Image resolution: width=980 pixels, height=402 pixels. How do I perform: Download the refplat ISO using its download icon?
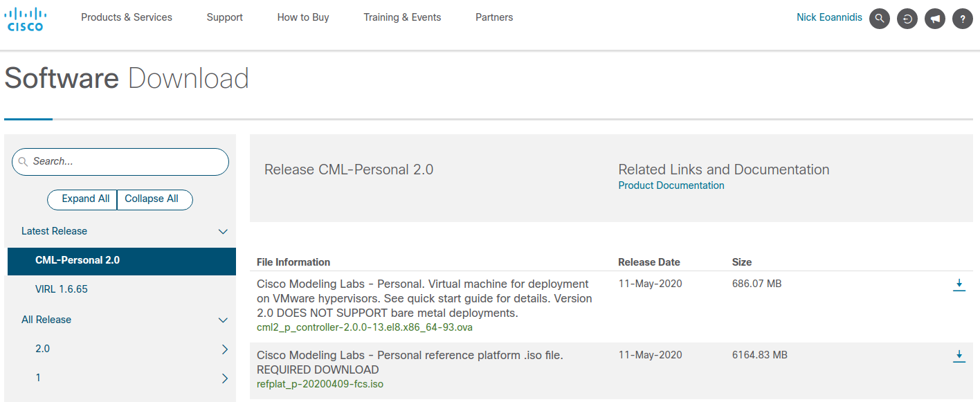959,355
